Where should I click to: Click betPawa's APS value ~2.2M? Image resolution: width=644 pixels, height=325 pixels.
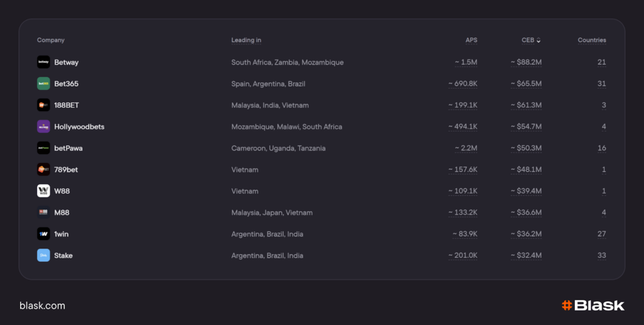(x=466, y=148)
